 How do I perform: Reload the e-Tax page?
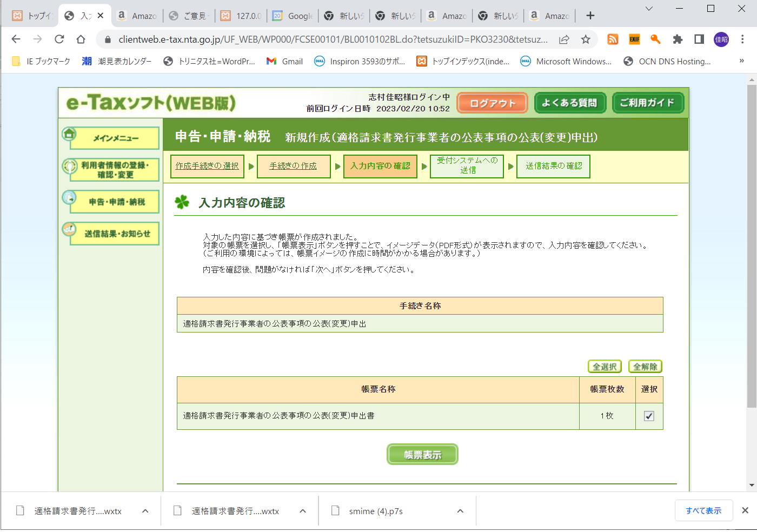[x=59, y=39]
